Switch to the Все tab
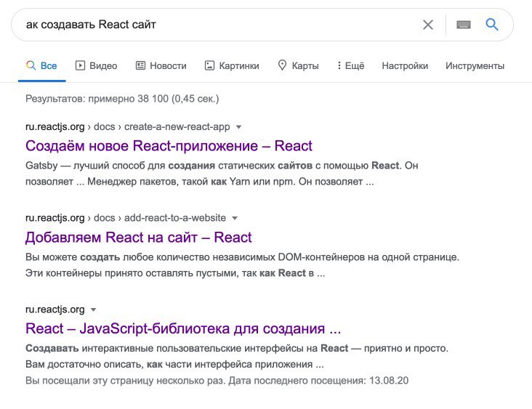 [41, 66]
